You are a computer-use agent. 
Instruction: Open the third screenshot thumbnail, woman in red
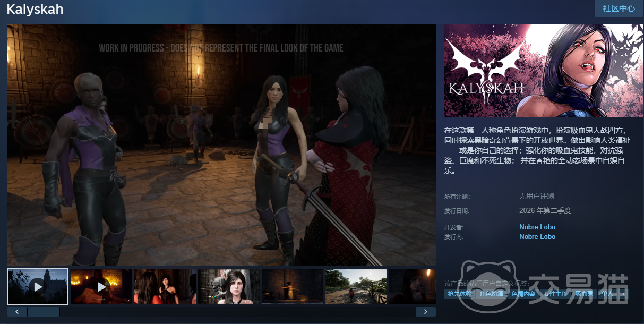(x=165, y=286)
